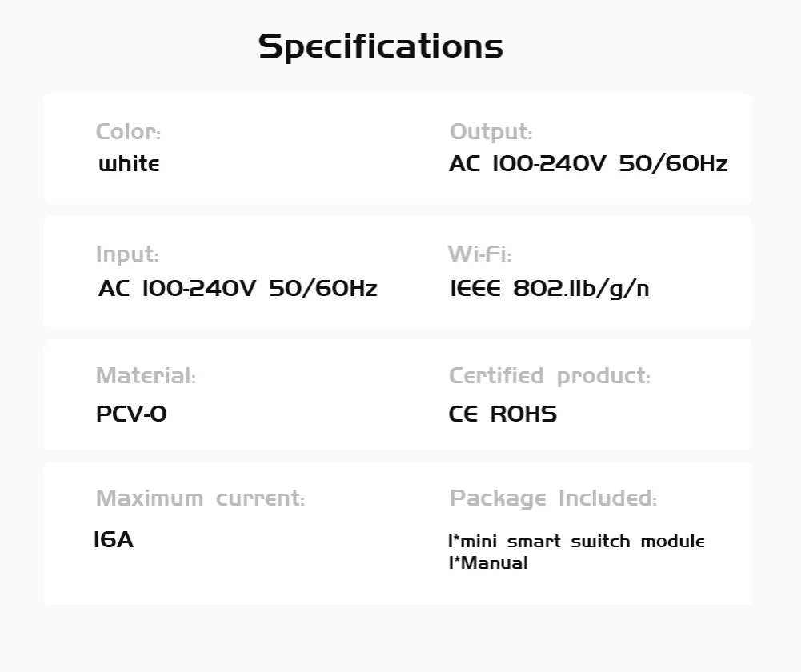Click the Specifications heading
The height and width of the screenshot is (672, 801).
click(381, 46)
